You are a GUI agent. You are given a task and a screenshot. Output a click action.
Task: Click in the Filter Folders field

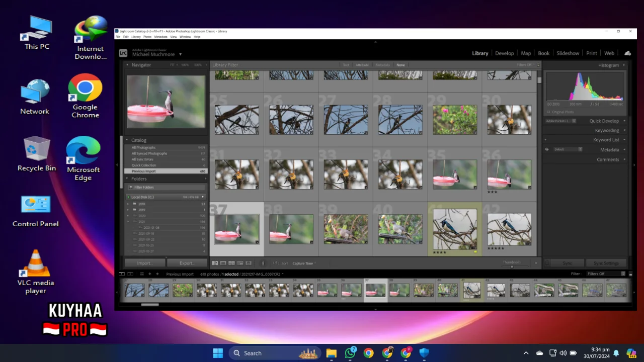(166, 188)
